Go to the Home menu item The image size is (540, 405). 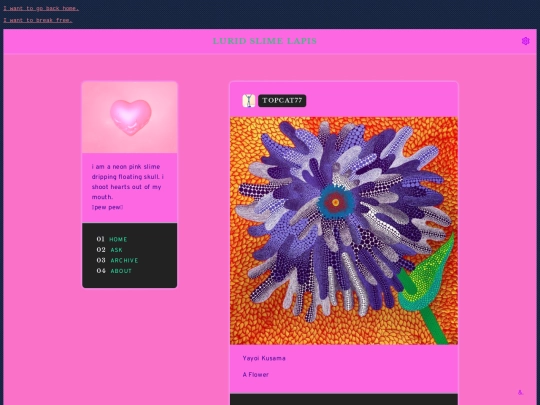(x=118, y=239)
